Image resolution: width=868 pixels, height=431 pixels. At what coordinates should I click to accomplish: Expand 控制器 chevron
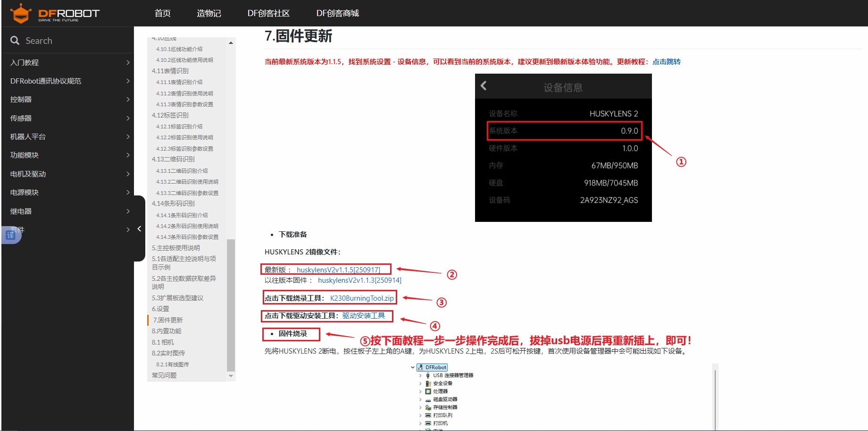(x=128, y=100)
